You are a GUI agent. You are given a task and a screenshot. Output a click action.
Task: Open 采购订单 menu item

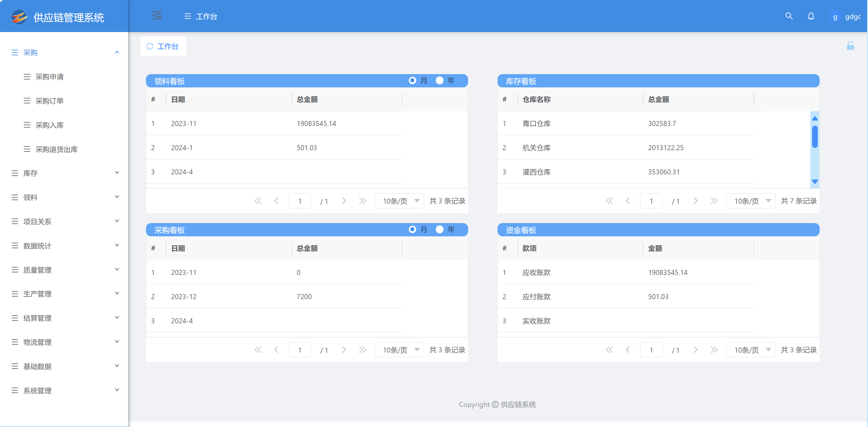coord(64,101)
